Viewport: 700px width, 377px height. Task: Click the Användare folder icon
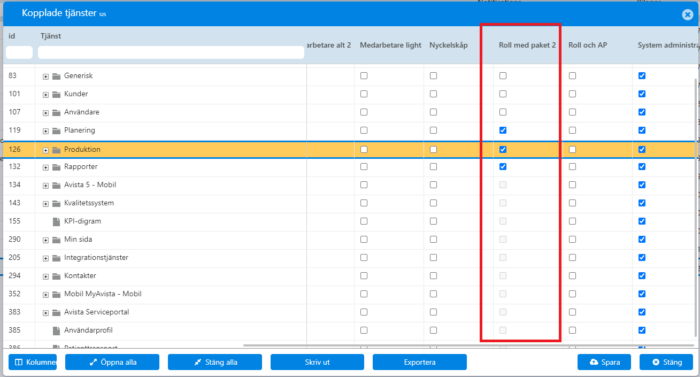coord(56,113)
